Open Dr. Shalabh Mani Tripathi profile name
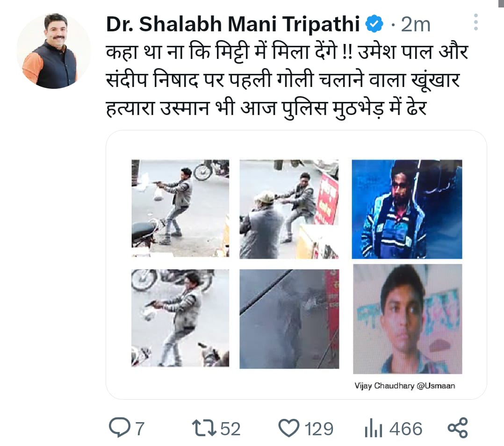 233,24
